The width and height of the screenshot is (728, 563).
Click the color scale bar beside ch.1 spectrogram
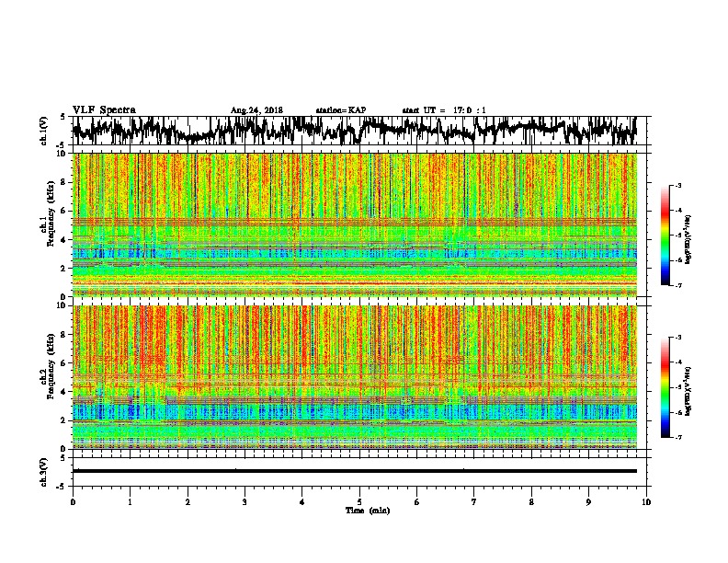665,236
